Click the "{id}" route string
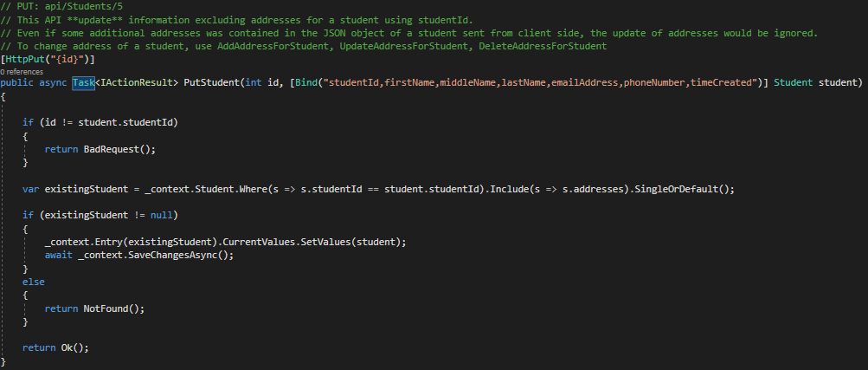This screenshot has width=868, height=370. click(x=67, y=59)
